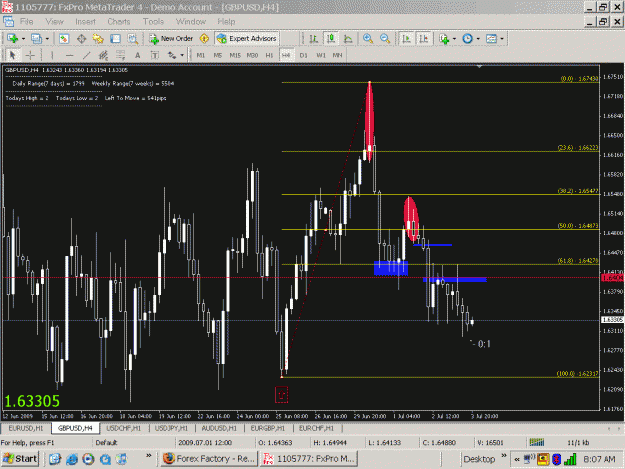625x469 pixels.
Task: Select the Horizontal Line drawing tool
Action: (69, 55)
